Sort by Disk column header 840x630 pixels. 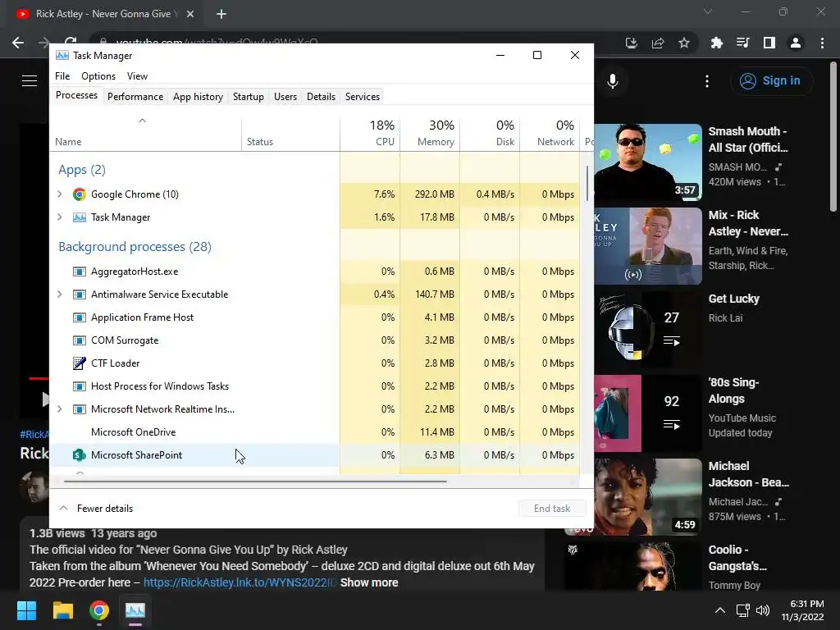[490, 133]
